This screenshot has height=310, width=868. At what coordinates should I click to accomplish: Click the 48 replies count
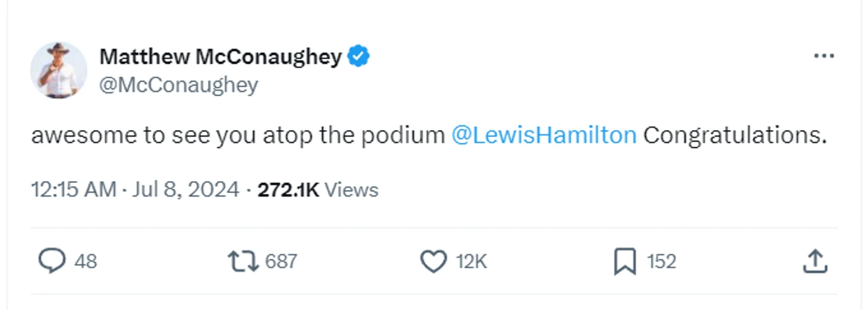tap(86, 262)
